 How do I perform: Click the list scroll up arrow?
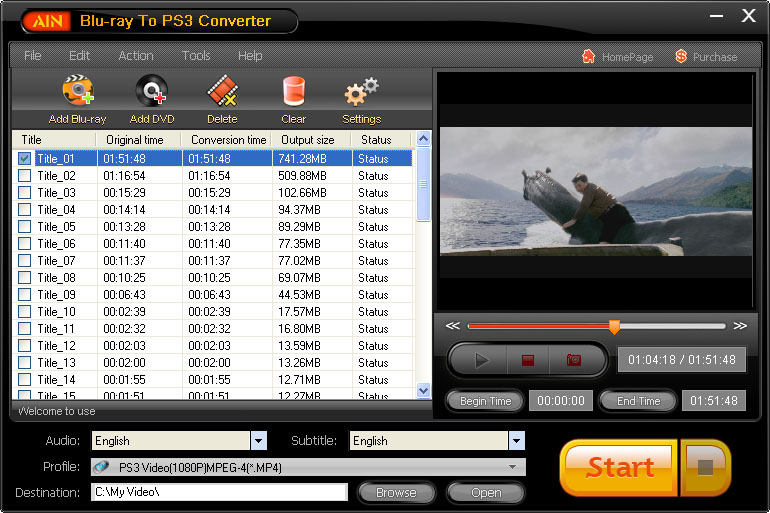[423, 138]
